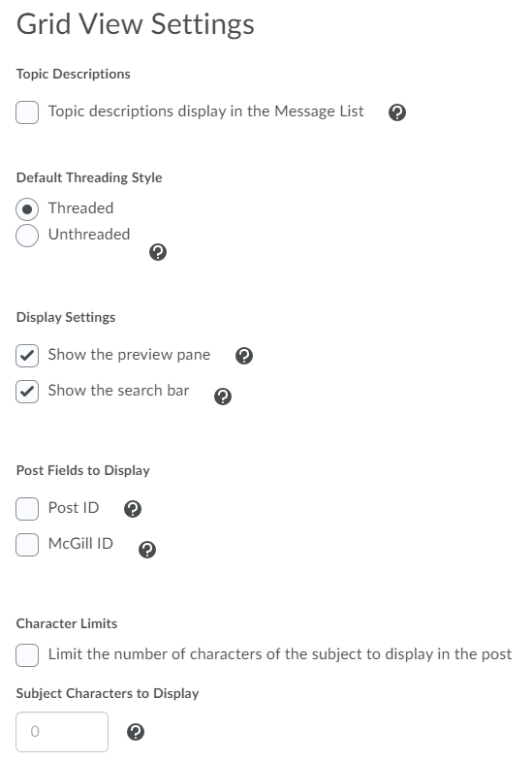Viewport: 532px width, 762px height.
Task: Tick the McGill ID checkbox
Action: [27, 545]
